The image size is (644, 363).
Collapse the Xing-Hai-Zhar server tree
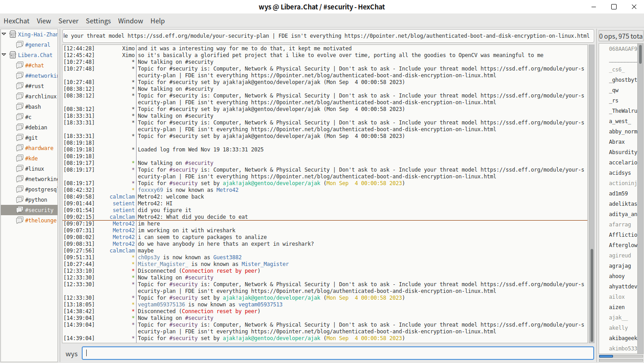point(4,34)
